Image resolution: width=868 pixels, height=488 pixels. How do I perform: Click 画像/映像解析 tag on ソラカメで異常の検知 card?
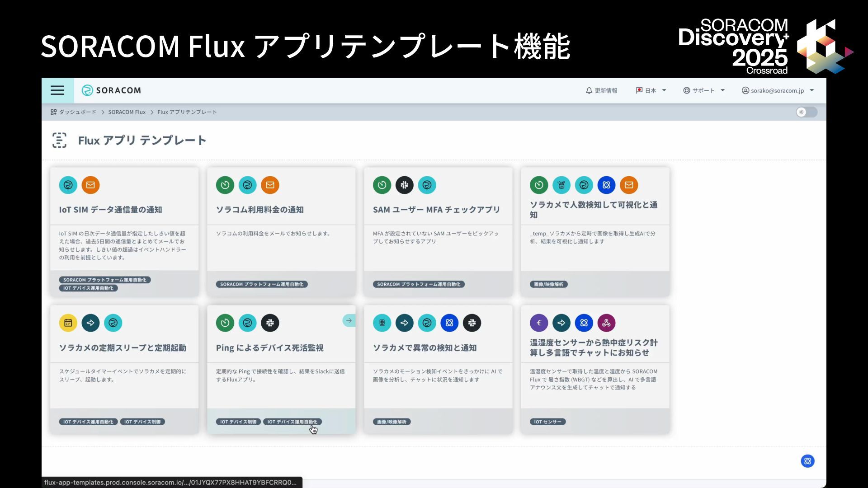(x=392, y=422)
